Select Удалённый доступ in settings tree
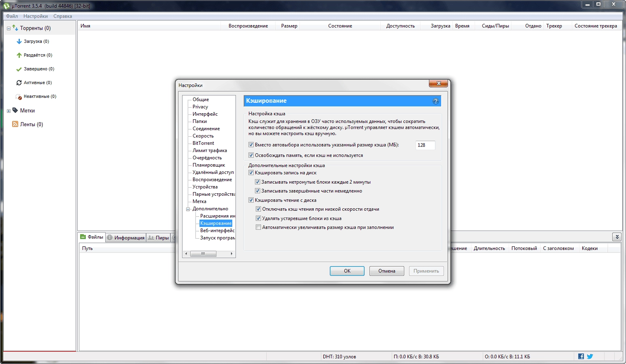 point(213,172)
